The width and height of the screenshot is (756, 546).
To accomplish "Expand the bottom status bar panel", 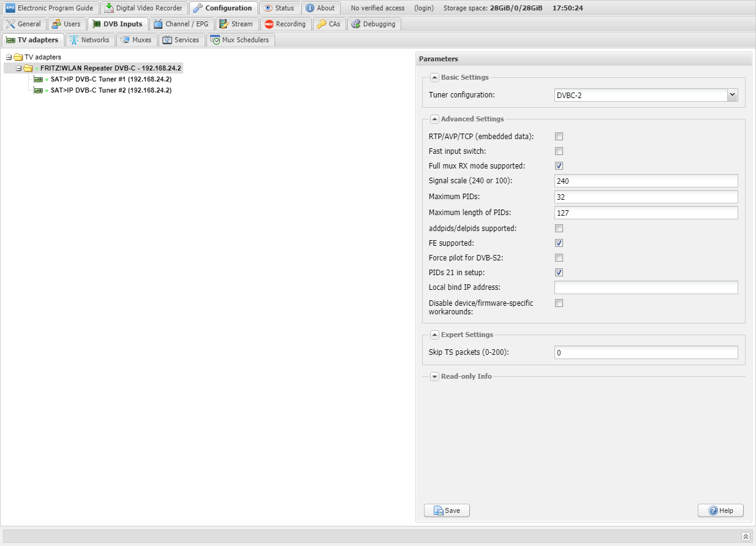I will coord(746,536).
